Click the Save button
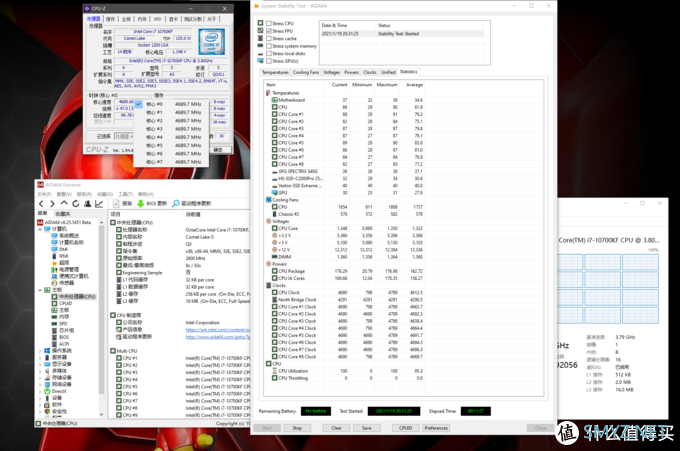Screen dimensions: 680x451 tap(366, 428)
